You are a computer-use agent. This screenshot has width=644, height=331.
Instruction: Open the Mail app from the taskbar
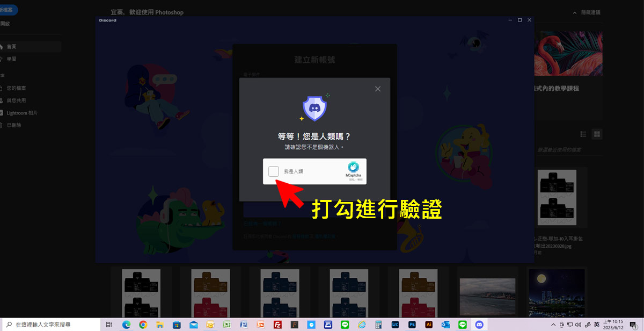193,325
